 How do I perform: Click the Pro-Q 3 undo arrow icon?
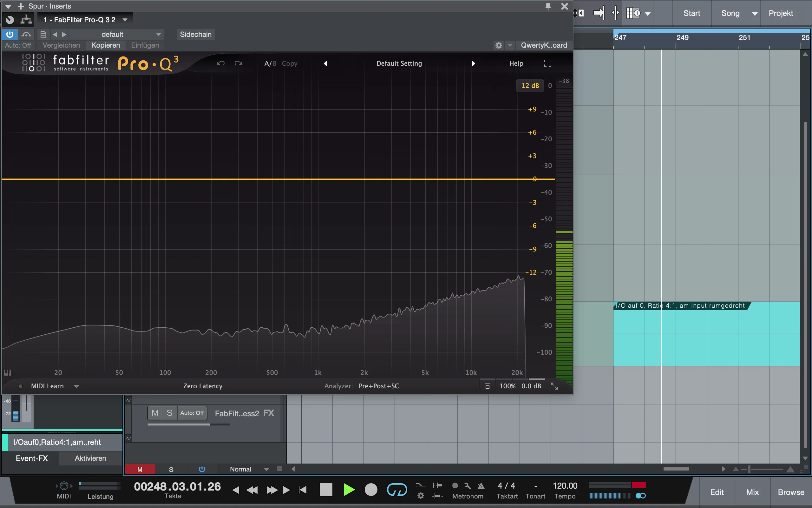[x=220, y=63]
